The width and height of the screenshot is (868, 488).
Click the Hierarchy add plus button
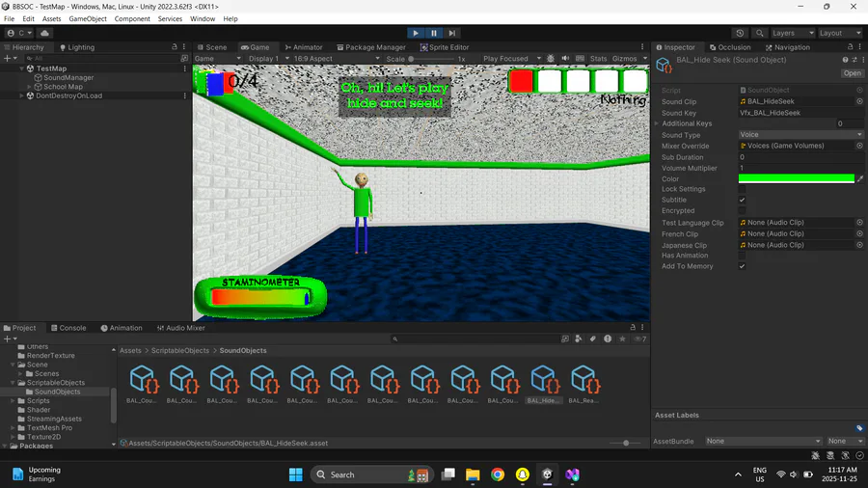[x=8, y=58]
